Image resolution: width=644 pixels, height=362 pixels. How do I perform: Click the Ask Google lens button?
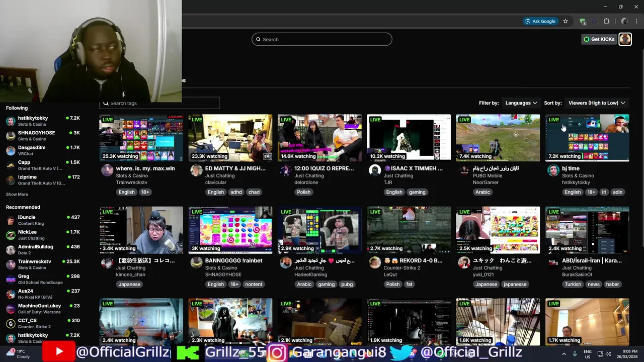coord(540,21)
